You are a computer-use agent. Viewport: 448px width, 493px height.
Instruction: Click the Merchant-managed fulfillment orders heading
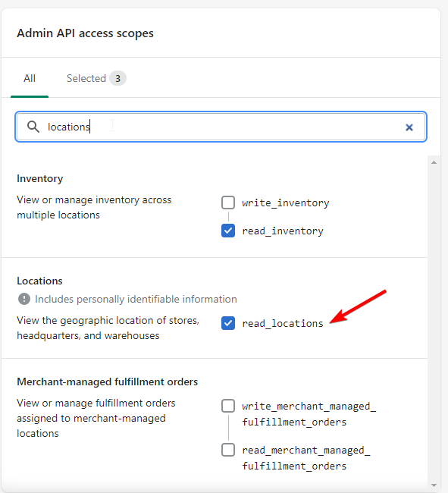point(108,382)
